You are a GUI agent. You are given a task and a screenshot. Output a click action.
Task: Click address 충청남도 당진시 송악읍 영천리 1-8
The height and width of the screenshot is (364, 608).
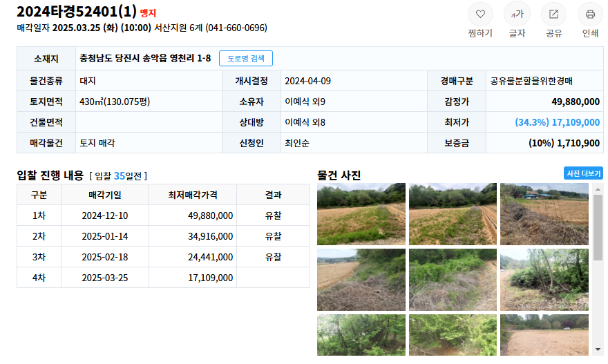145,59
